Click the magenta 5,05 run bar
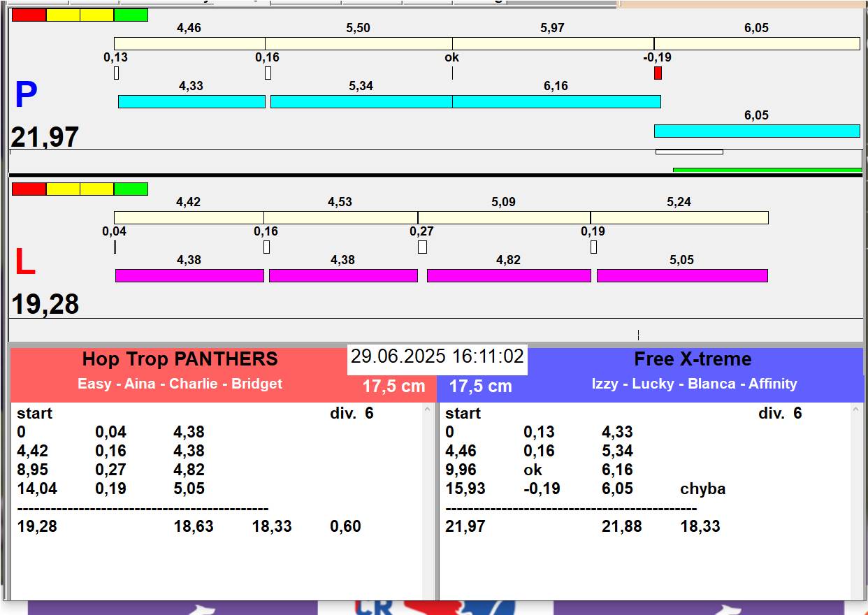 pyautogui.click(x=682, y=275)
